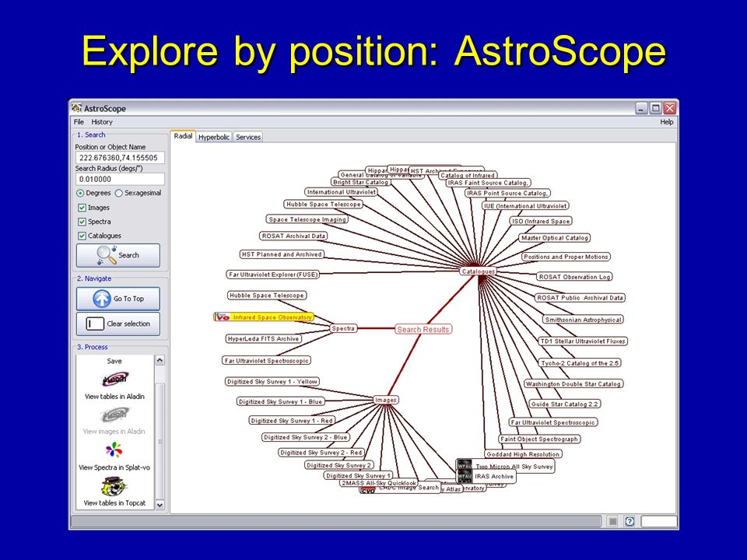Select the HyperLeda FITS Archive node
Screen dimensions: 747x560
click(x=264, y=338)
